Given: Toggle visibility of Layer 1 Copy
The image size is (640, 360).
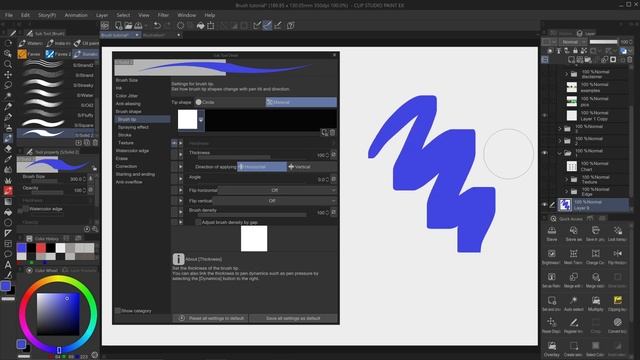Looking at the screenshot, I should click(x=544, y=116).
